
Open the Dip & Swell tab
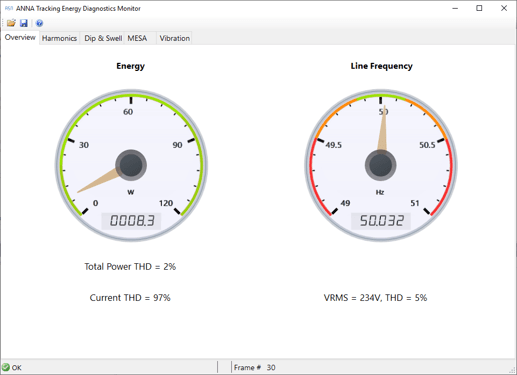click(103, 38)
